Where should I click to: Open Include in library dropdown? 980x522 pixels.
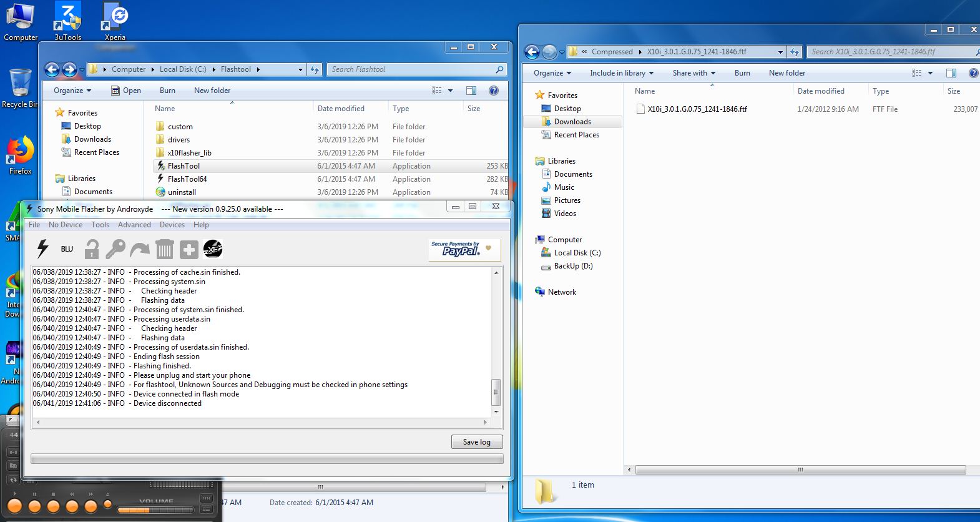(x=622, y=73)
